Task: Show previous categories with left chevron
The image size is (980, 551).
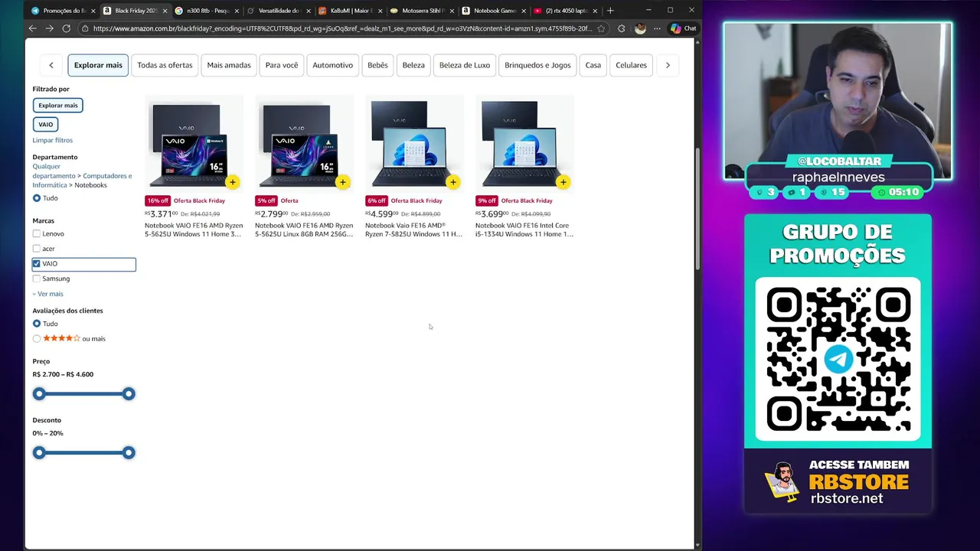Action: point(51,65)
